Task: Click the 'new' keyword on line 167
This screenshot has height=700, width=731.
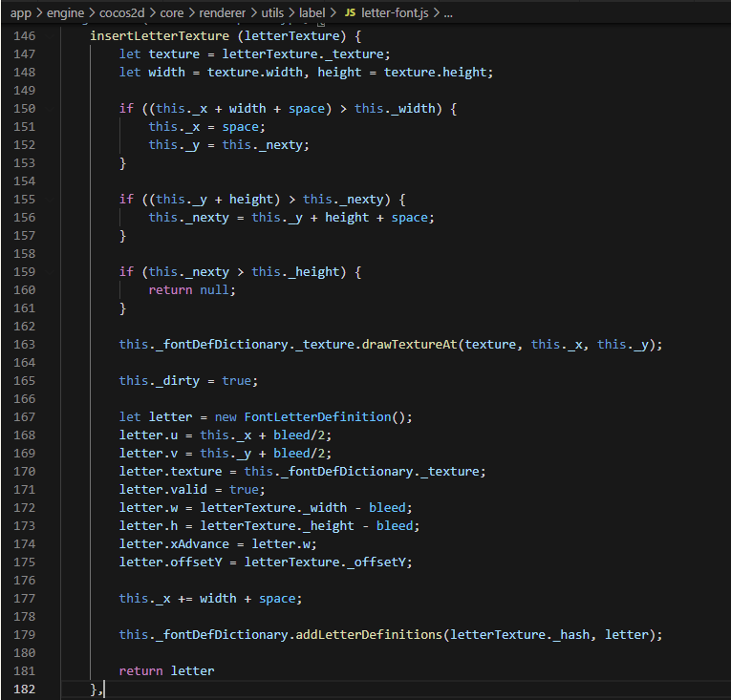Action: (226, 416)
